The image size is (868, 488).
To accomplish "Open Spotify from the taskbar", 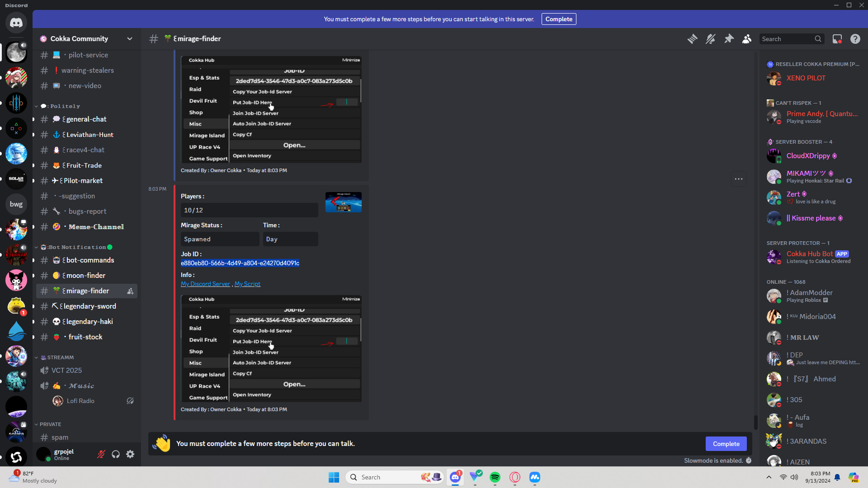I will (x=495, y=477).
